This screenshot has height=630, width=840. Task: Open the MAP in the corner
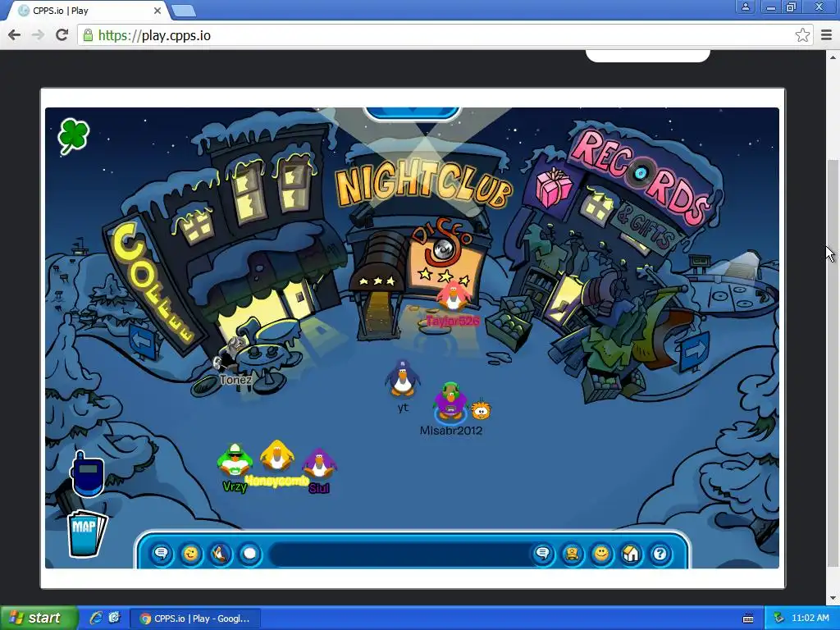click(x=85, y=533)
